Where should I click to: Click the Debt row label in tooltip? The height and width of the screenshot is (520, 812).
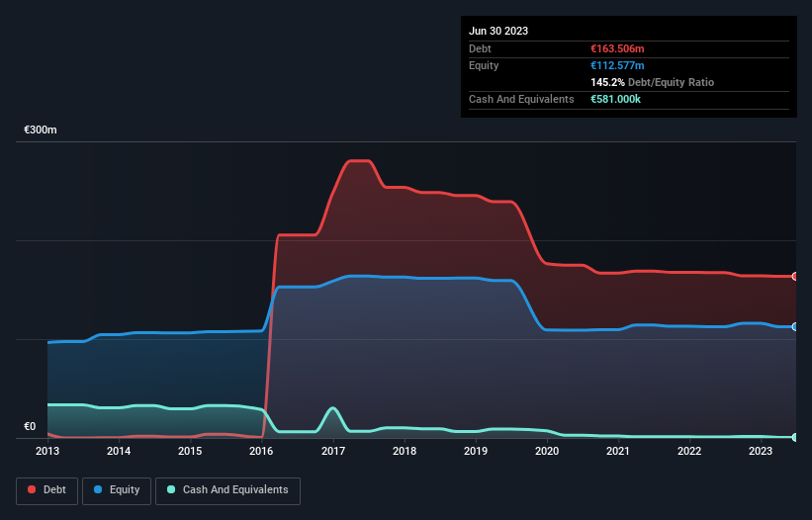tap(480, 48)
